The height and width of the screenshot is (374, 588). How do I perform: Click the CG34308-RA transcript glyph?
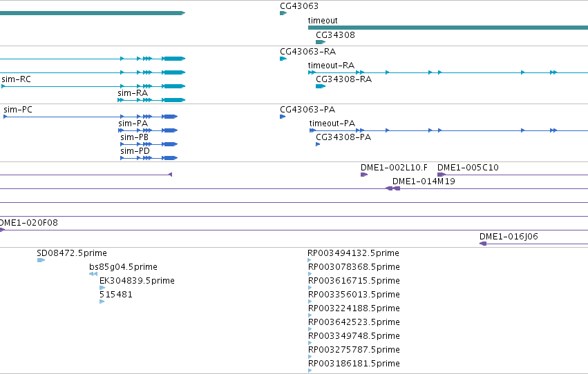pyautogui.click(x=320, y=86)
